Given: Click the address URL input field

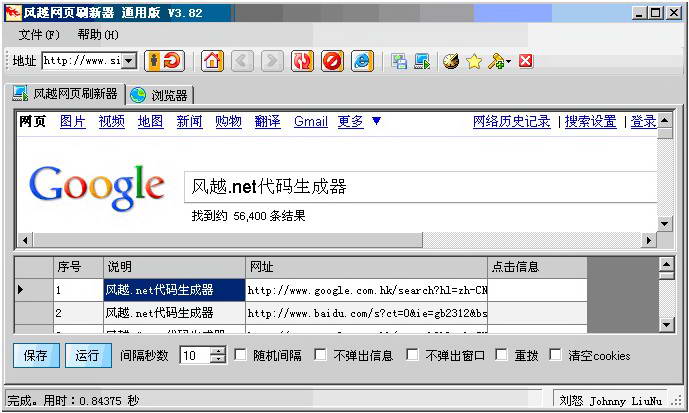Looking at the screenshot, I should [82, 61].
